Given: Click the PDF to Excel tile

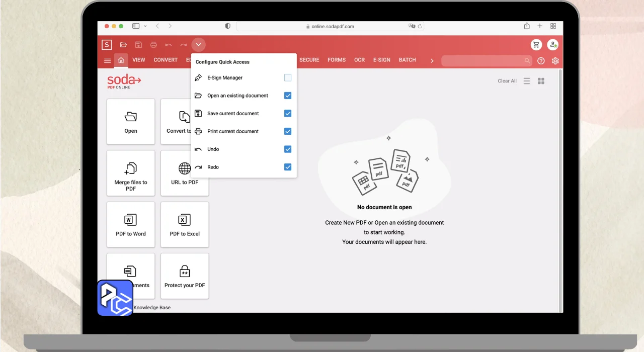Looking at the screenshot, I should click(185, 225).
